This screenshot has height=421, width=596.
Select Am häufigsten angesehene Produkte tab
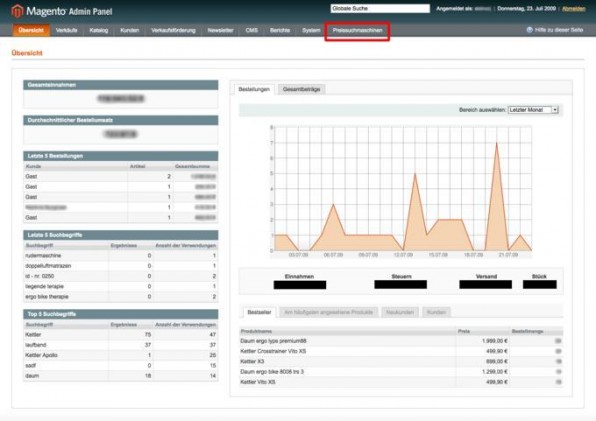click(328, 312)
